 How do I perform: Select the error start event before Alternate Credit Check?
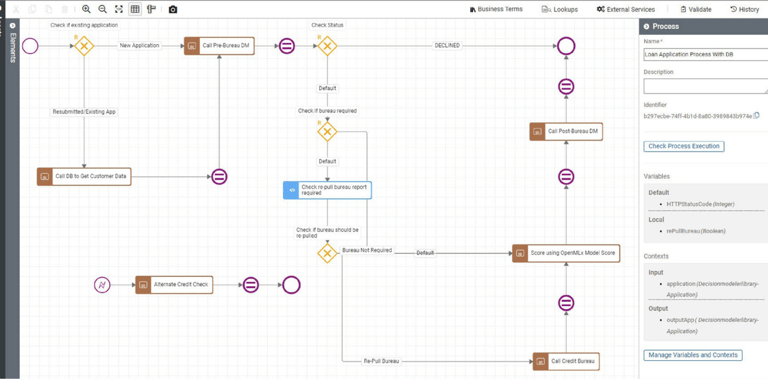pyautogui.click(x=102, y=285)
